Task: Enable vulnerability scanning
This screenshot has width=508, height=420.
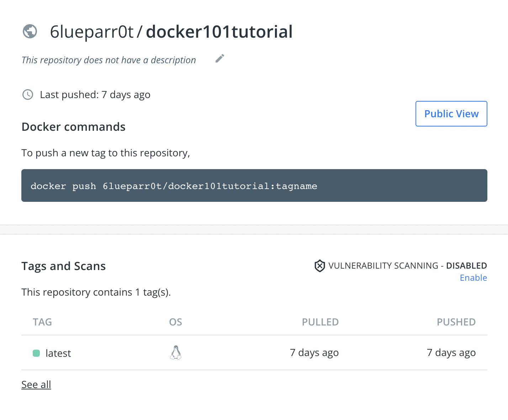Action: pyautogui.click(x=473, y=278)
